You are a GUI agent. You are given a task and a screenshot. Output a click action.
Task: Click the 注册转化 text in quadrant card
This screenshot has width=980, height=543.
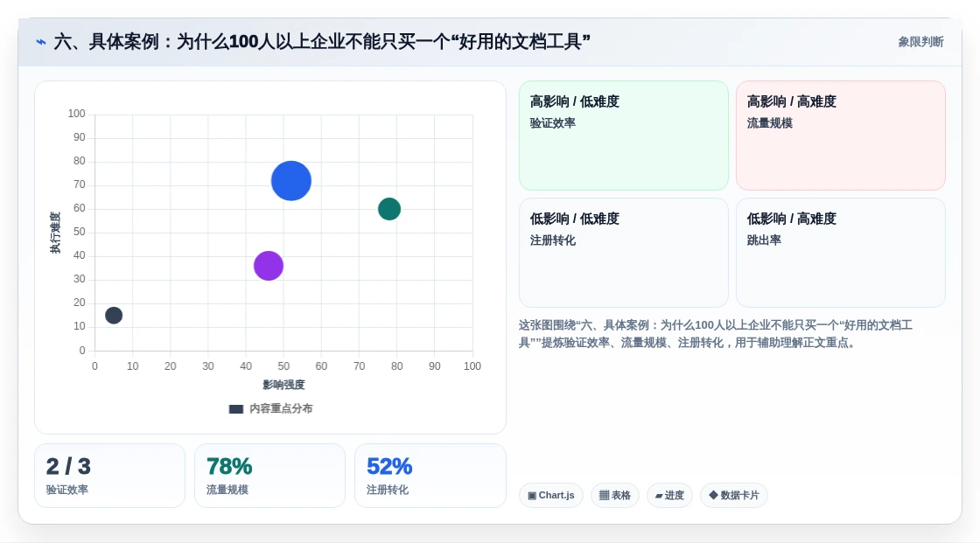click(x=552, y=240)
